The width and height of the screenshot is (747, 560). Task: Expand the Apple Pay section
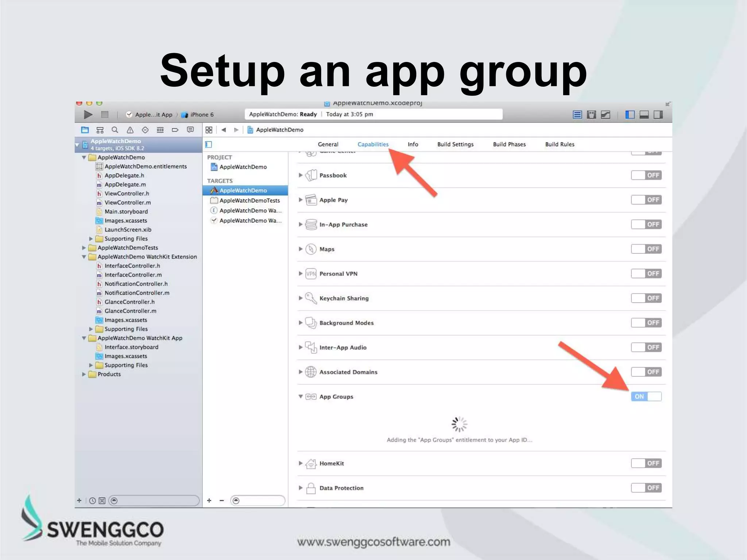[301, 200]
